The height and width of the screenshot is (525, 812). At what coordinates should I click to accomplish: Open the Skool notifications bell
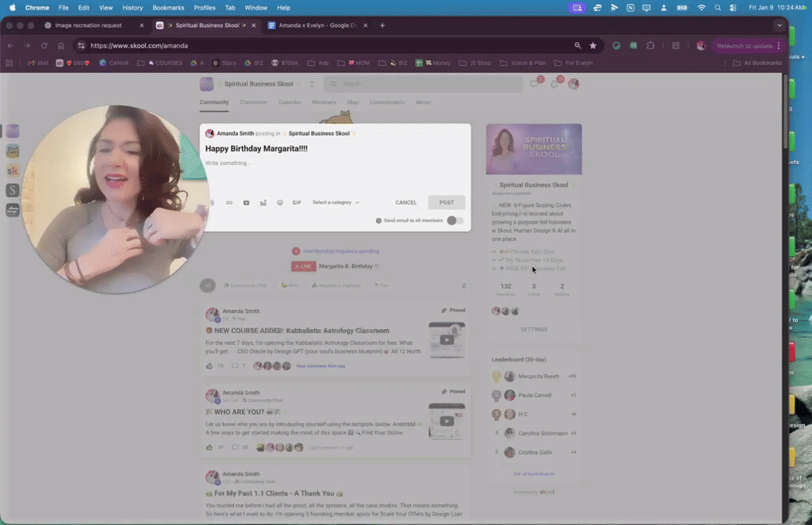(x=554, y=83)
